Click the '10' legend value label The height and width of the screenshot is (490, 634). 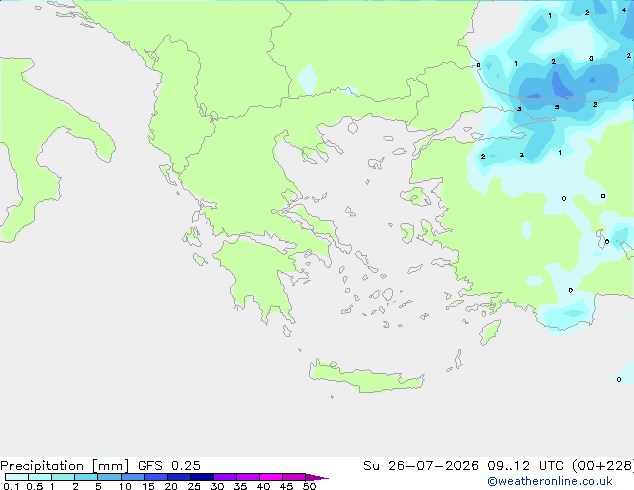pyautogui.click(x=125, y=486)
